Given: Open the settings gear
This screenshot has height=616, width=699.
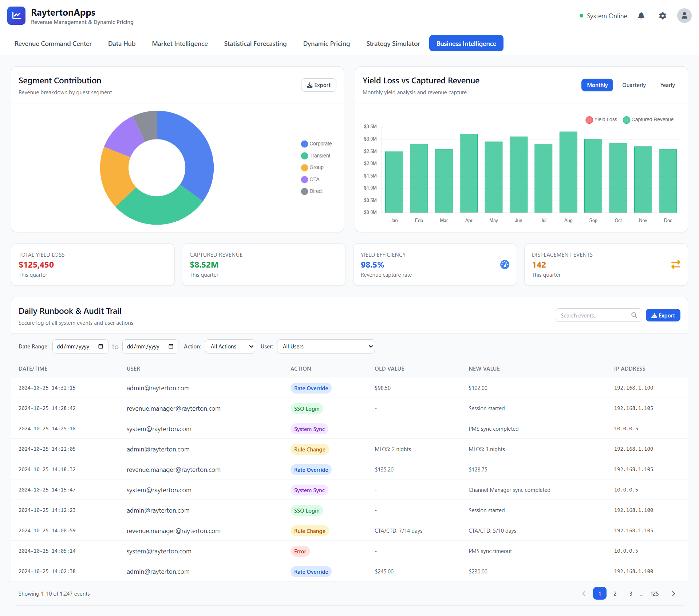Looking at the screenshot, I should (x=663, y=16).
